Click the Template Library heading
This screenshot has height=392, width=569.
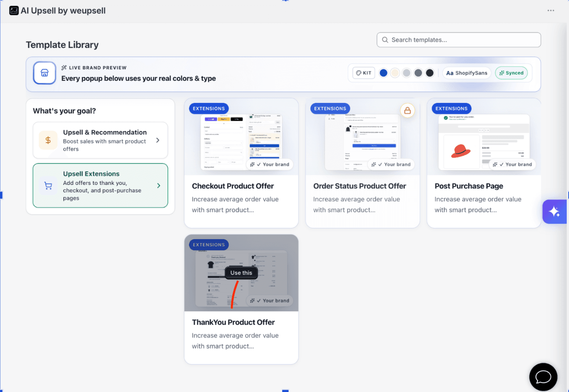(62, 45)
